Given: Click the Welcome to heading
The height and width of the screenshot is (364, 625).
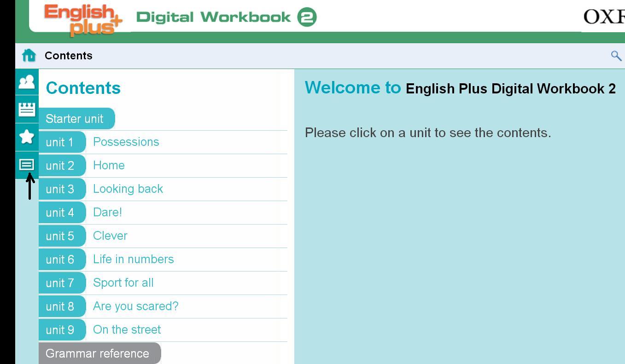Looking at the screenshot, I should coord(353,87).
